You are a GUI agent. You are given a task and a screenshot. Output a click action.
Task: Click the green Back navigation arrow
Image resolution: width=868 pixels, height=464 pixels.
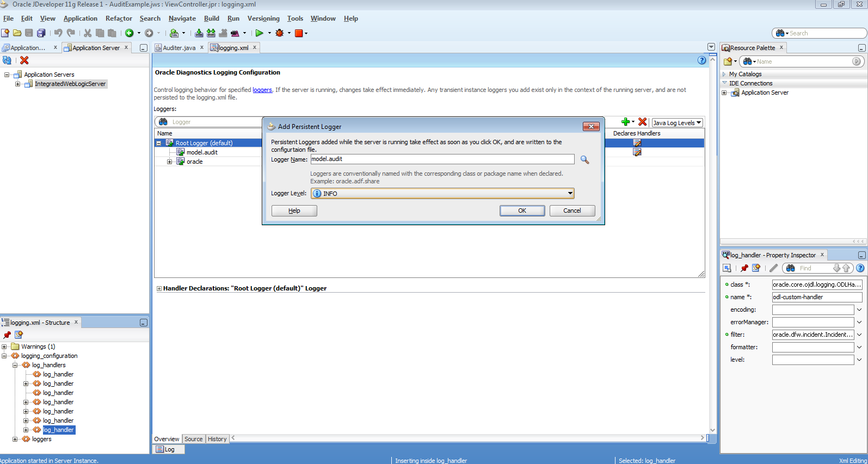(x=130, y=33)
